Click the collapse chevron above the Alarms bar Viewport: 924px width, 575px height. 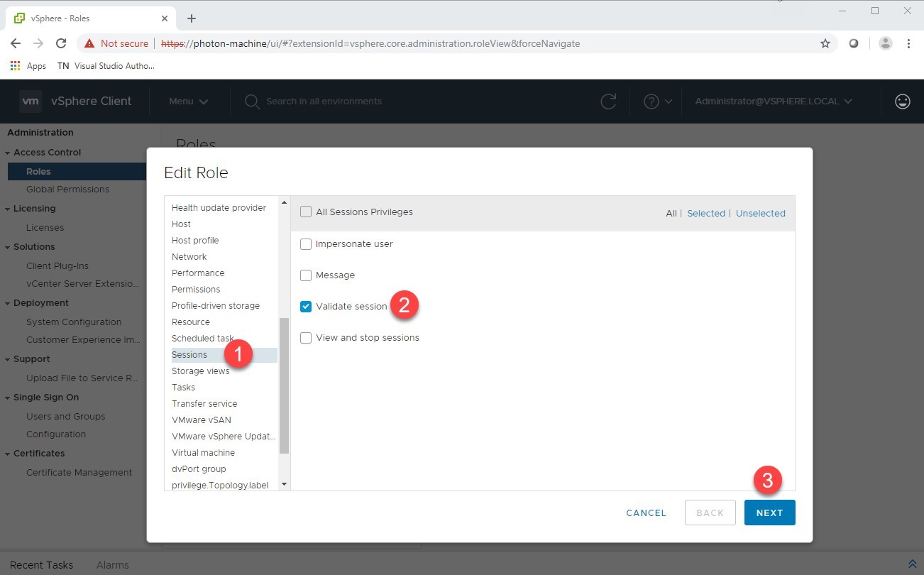coord(913,563)
